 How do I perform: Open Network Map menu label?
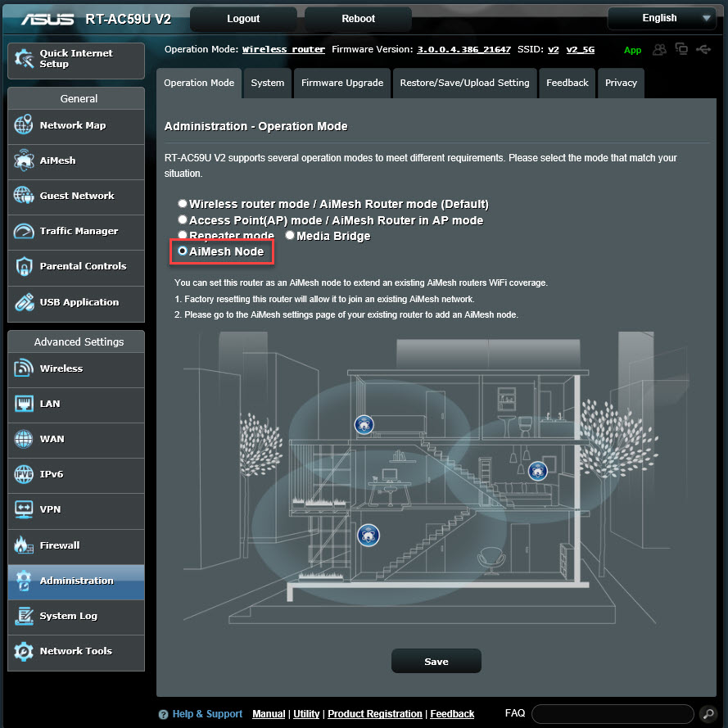(73, 125)
